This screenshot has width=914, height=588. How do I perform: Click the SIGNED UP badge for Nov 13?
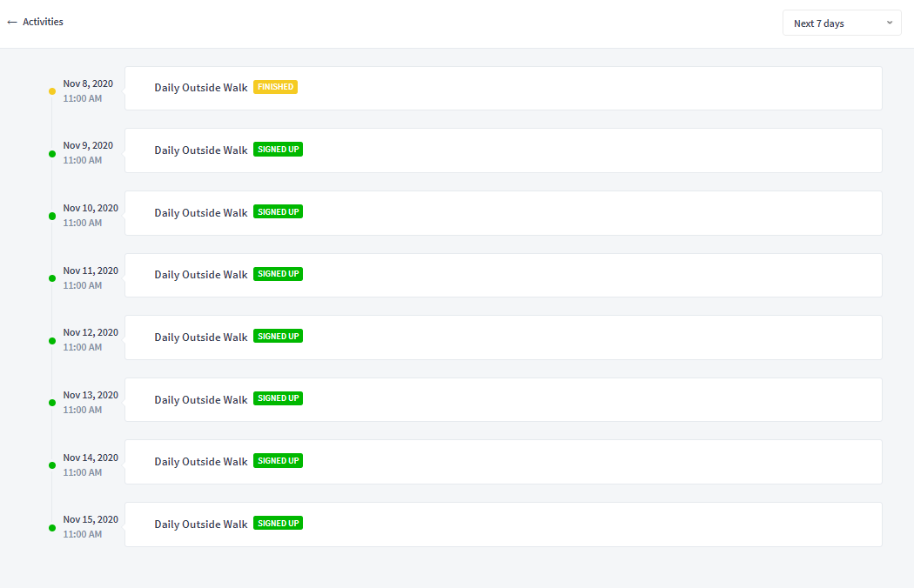click(278, 398)
